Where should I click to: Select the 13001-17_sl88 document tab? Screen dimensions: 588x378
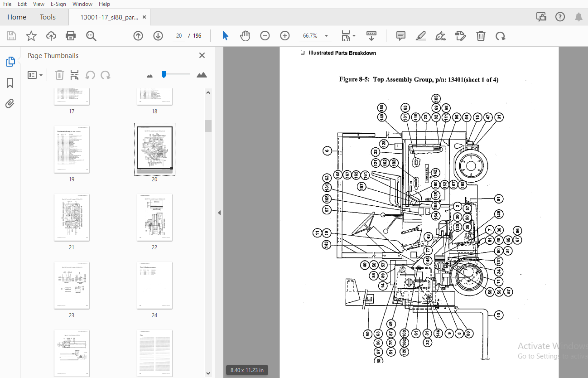pos(109,17)
